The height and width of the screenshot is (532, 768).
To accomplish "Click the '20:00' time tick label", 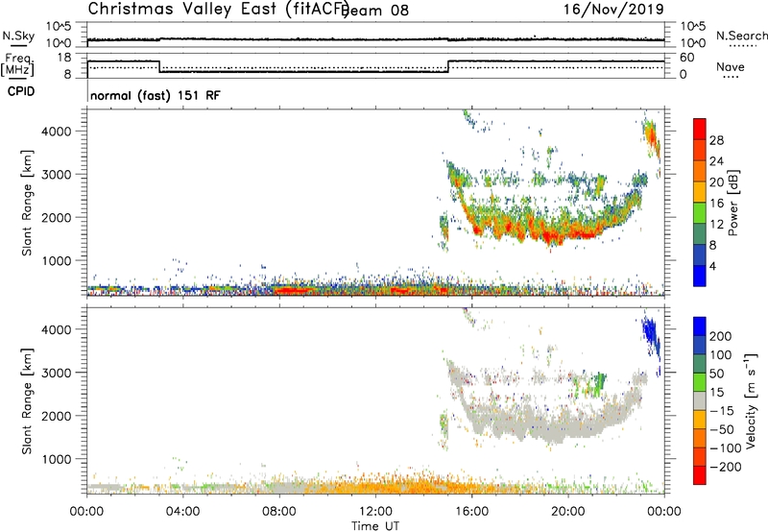I will click(x=568, y=512).
